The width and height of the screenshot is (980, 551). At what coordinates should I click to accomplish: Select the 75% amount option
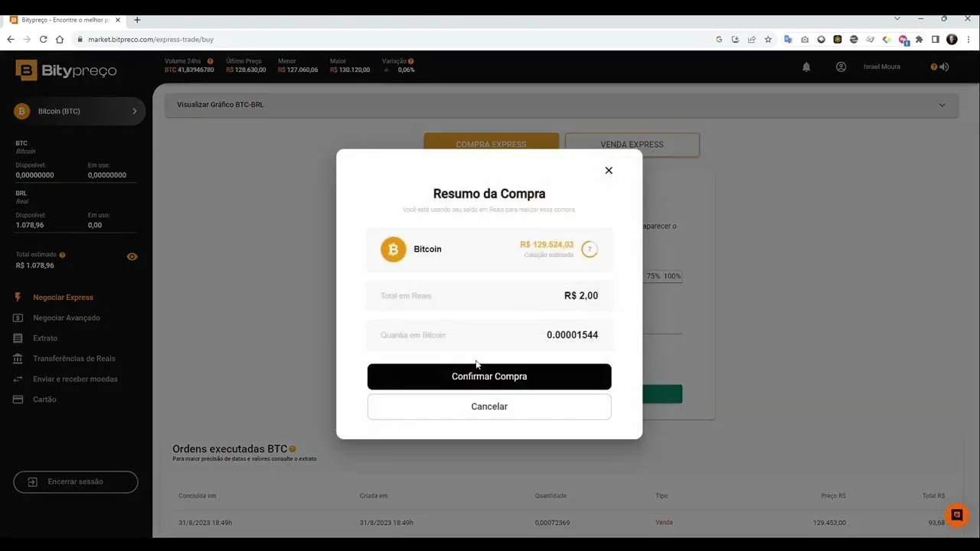653,276
